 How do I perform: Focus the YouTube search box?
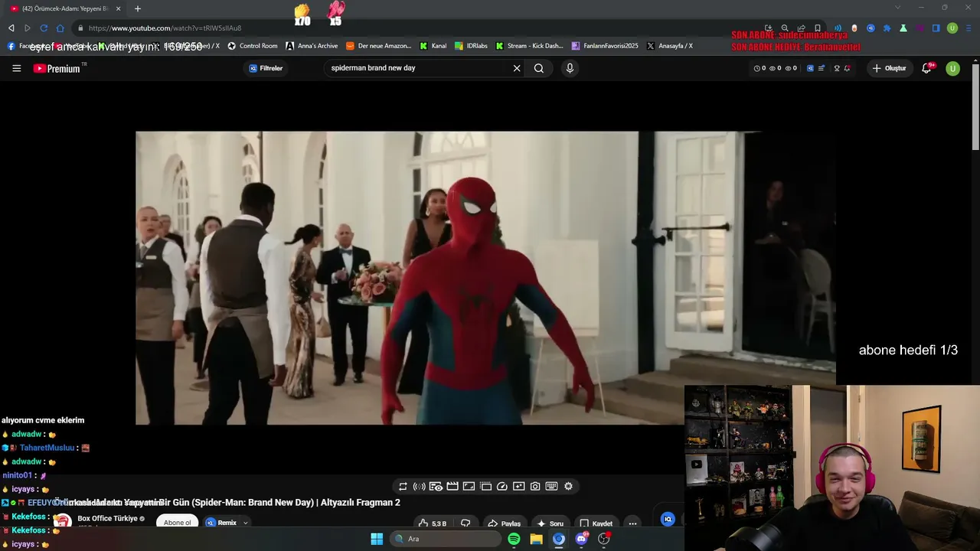[420, 68]
